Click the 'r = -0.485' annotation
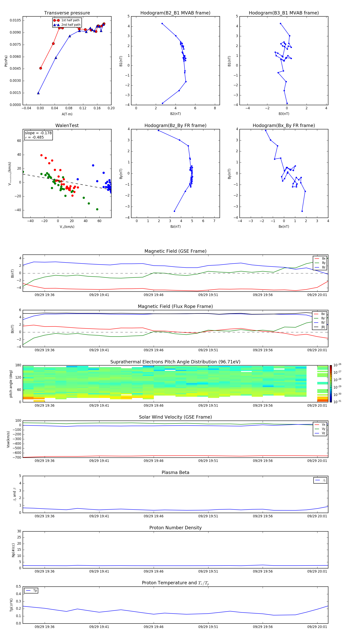This screenshot has height=644, width=351. pos(34,137)
